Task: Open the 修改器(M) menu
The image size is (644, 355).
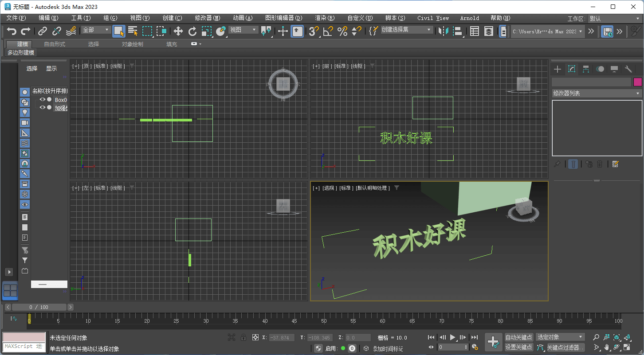Action: [x=208, y=18]
